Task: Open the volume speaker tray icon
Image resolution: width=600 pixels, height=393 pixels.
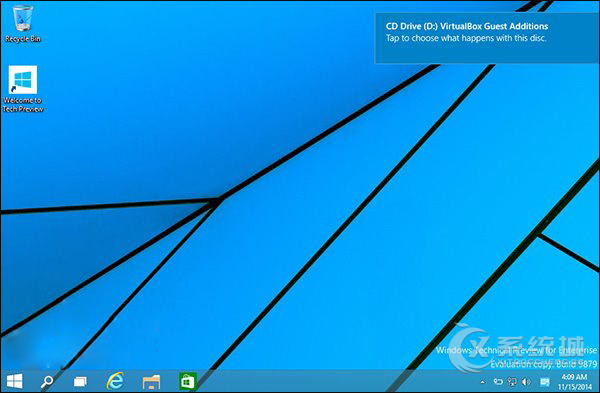Action: (527, 381)
